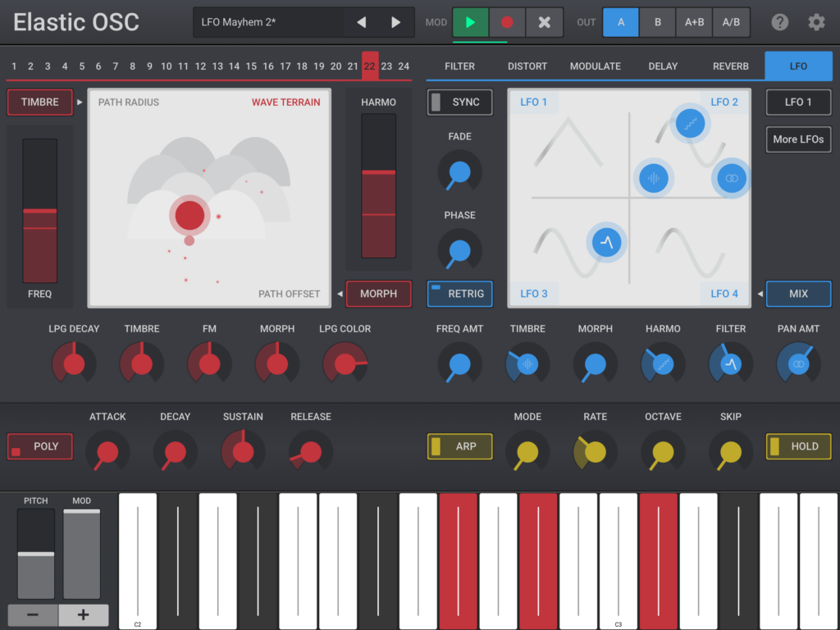Click the LPG DECAY knob

[x=74, y=363]
